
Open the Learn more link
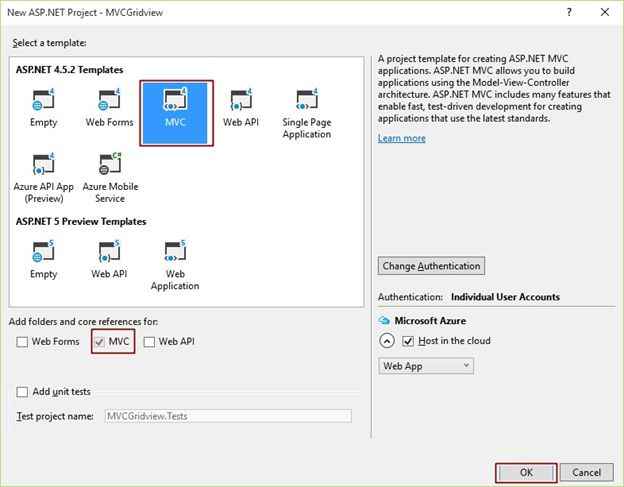pos(402,138)
